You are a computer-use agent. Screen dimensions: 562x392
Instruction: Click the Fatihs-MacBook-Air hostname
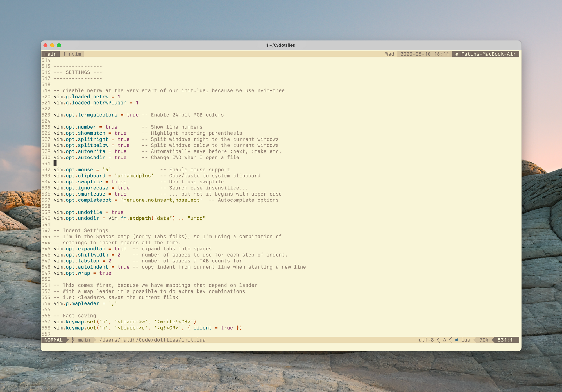[488, 54]
